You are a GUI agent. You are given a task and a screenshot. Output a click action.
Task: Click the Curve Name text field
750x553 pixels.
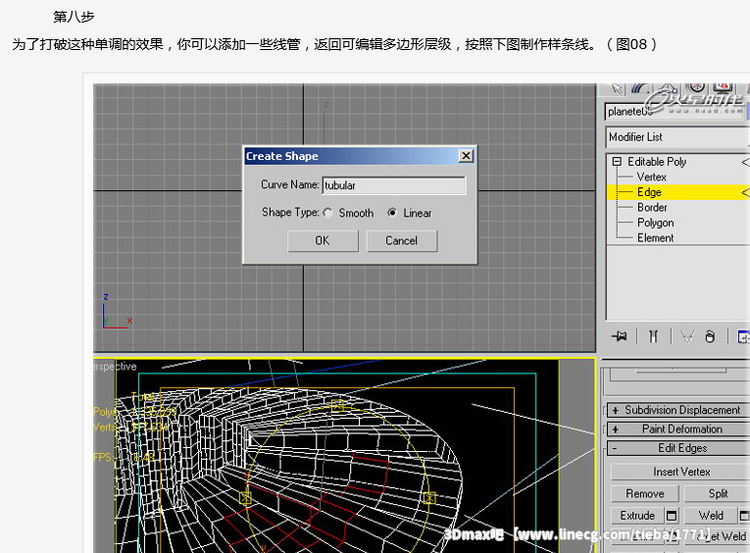click(394, 186)
